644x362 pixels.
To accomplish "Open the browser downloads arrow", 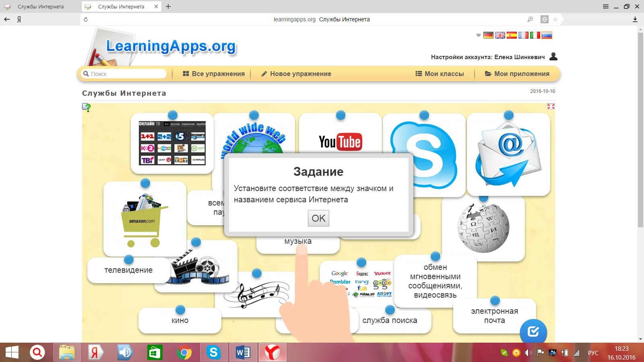I will tap(635, 19).
